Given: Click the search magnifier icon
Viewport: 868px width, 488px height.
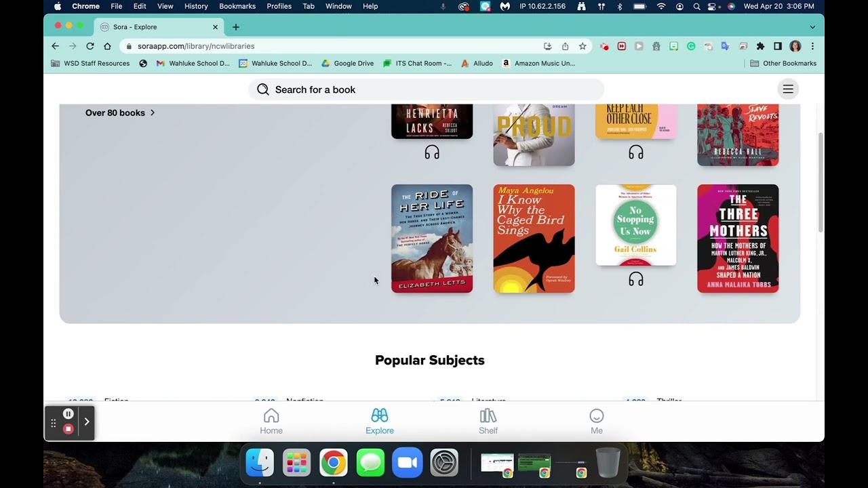Looking at the screenshot, I should pyautogui.click(x=263, y=89).
